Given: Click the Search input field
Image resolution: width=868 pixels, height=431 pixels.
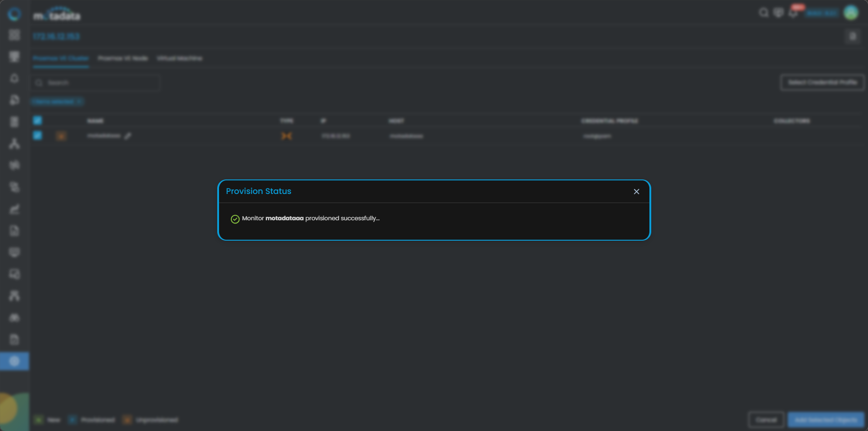Looking at the screenshot, I should pyautogui.click(x=100, y=83).
